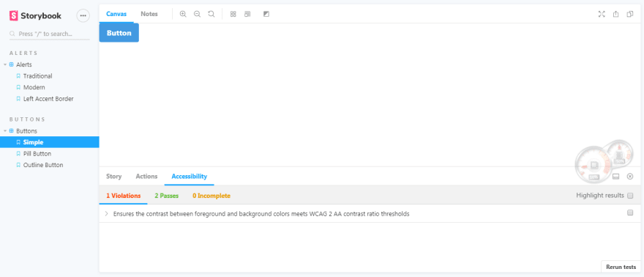The height and width of the screenshot is (277, 644).
Task: Click the Storybook logo
Action: click(35, 15)
